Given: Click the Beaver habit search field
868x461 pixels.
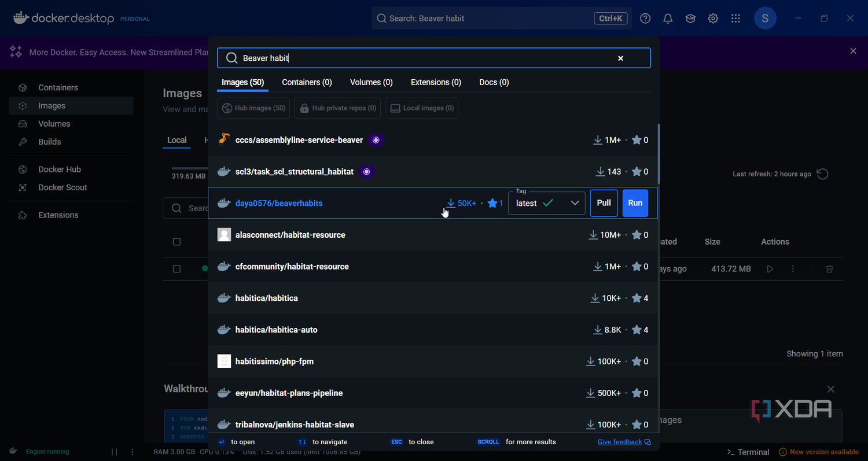Looking at the screenshot, I should (434, 58).
